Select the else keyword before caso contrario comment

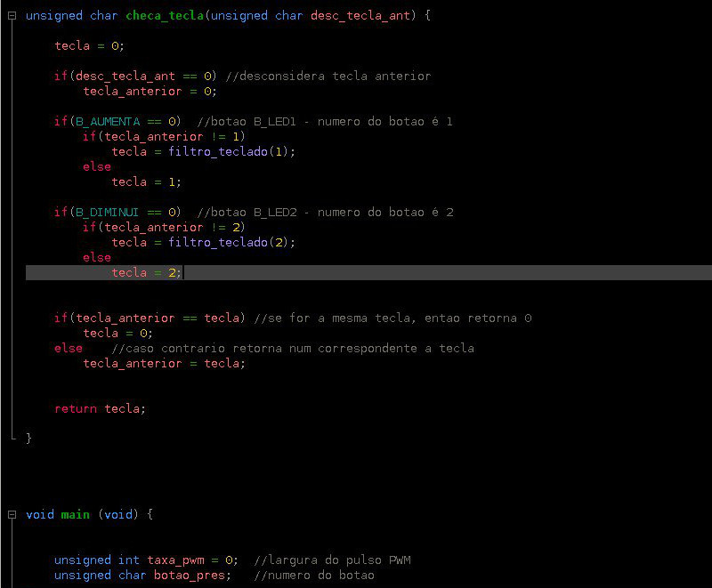click(68, 348)
